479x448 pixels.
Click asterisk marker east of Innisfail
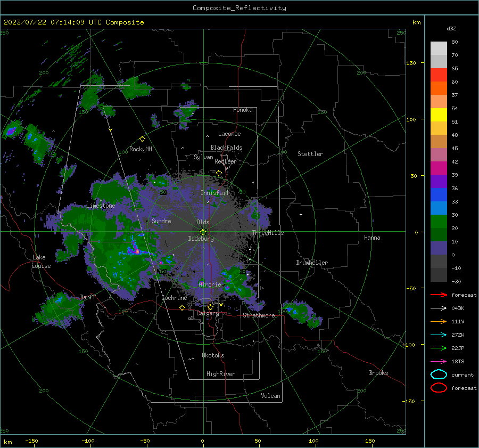[x=253, y=183]
